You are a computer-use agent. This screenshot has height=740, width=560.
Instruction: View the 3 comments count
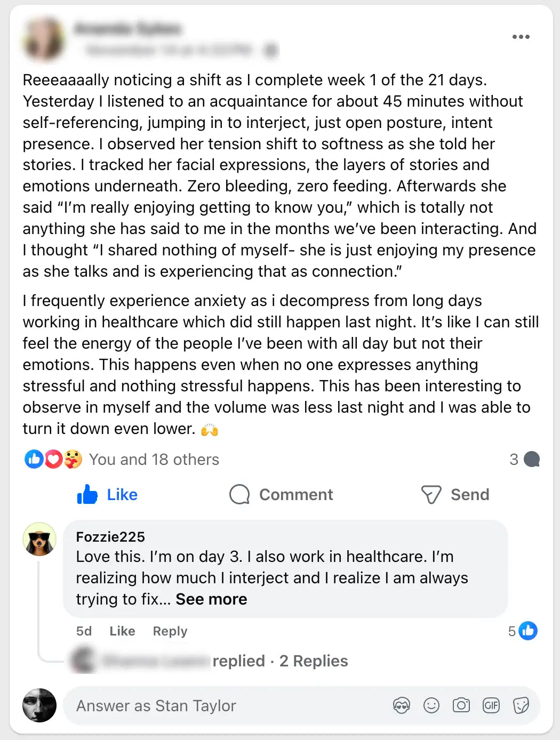click(x=524, y=460)
